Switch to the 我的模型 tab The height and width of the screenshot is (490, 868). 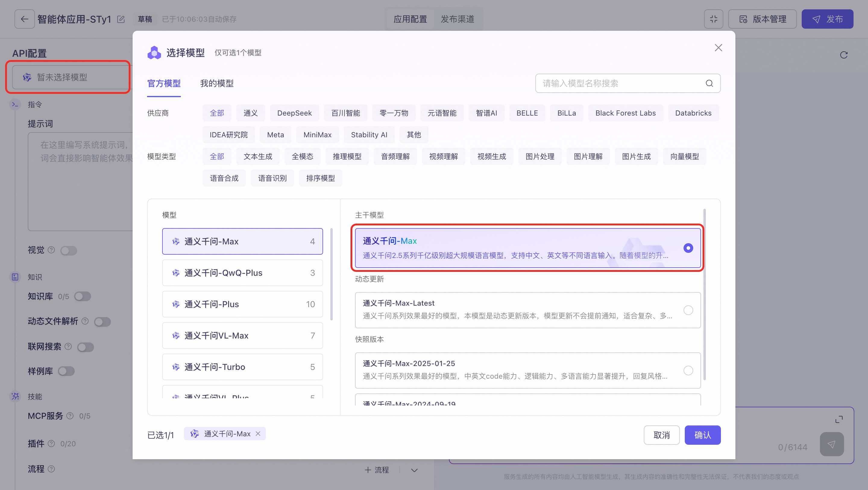[x=217, y=83]
